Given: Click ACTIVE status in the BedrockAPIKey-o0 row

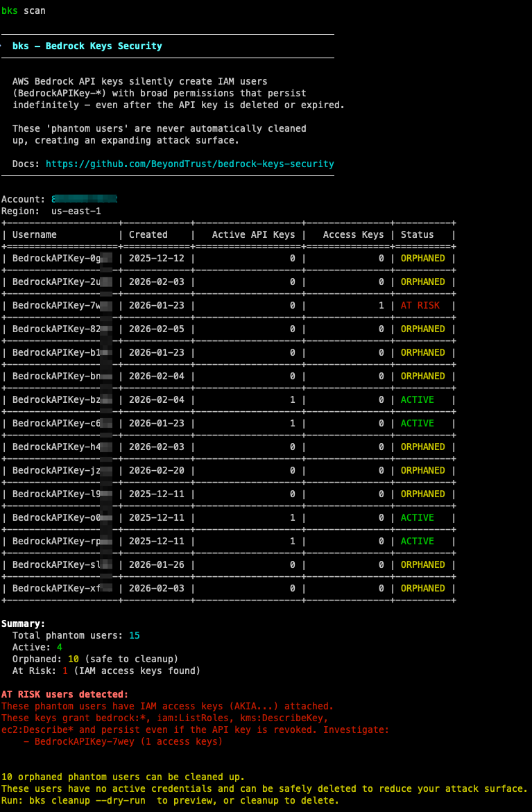Looking at the screenshot, I should click(x=417, y=518).
